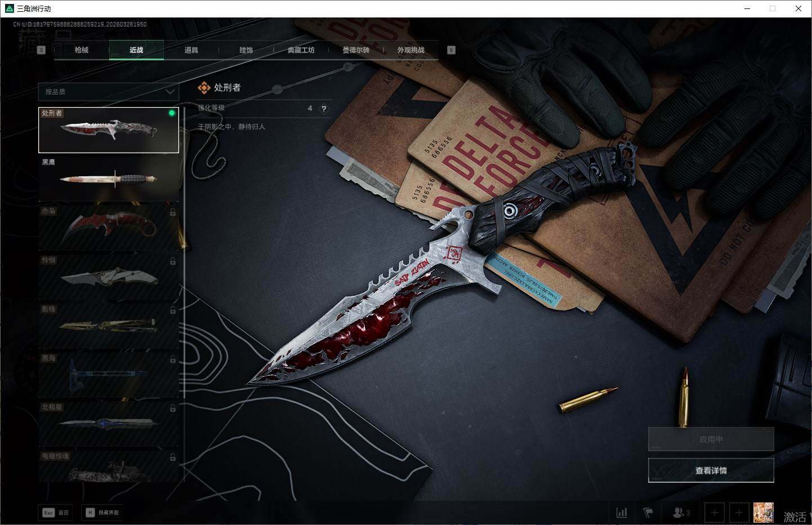Click the CN UID text string
812x525 pixels.
[80, 24]
